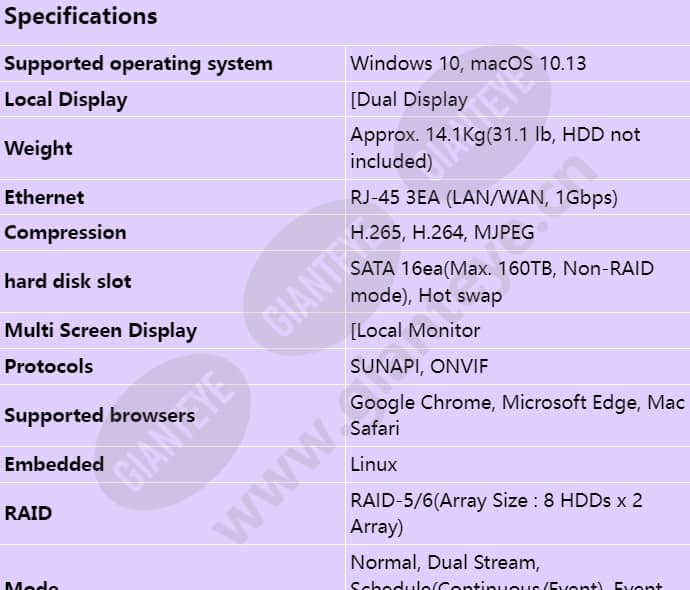Click the [Local Monitor value
Image resolution: width=690 pixels, height=590 pixels.
[x=415, y=331]
